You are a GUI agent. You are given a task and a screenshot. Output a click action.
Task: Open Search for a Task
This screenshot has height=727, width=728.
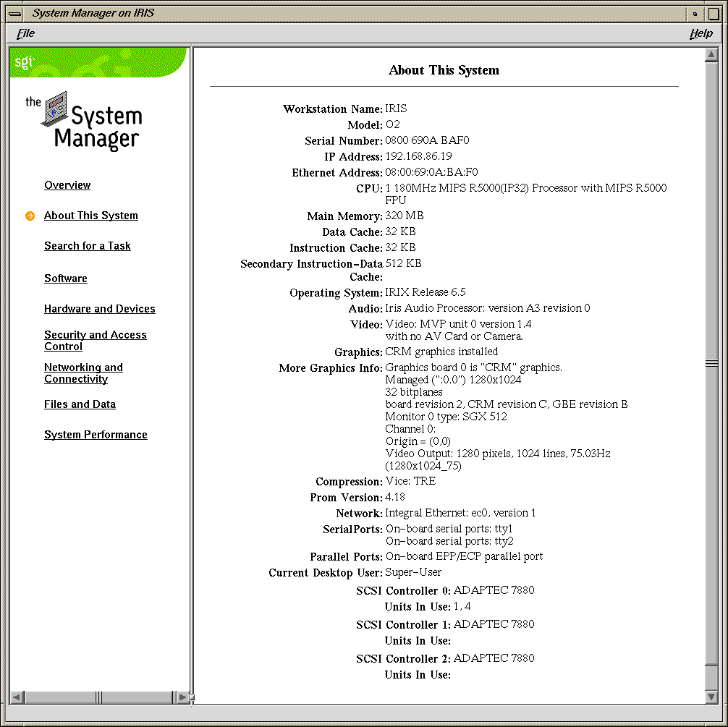pos(88,246)
